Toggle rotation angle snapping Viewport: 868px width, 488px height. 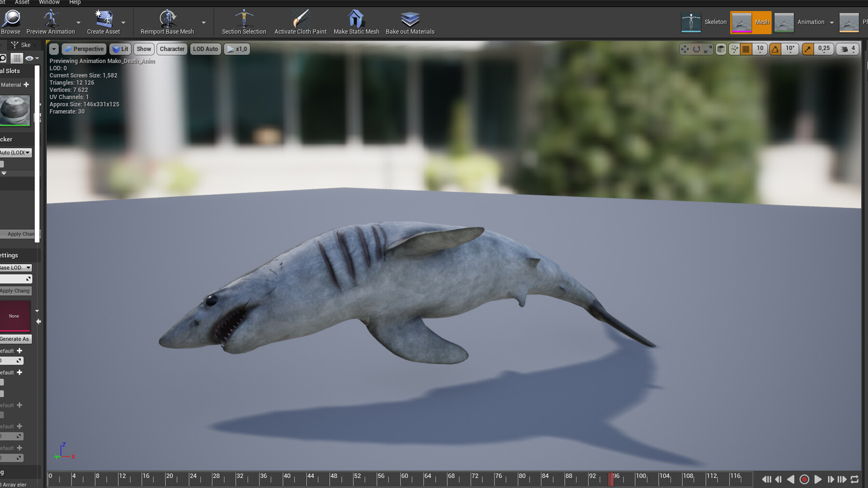[775, 49]
